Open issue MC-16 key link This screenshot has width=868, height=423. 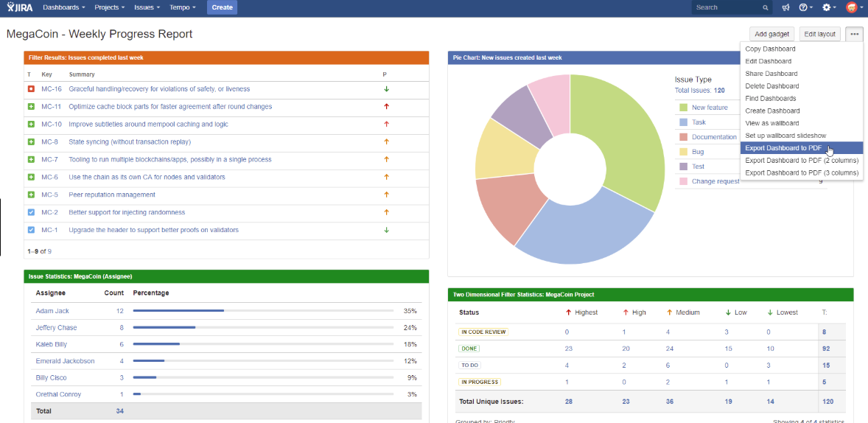tap(52, 88)
